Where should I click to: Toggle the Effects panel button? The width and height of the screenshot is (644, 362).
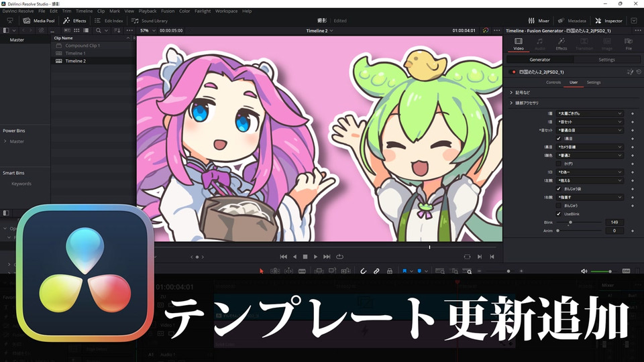tap(74, 21)
